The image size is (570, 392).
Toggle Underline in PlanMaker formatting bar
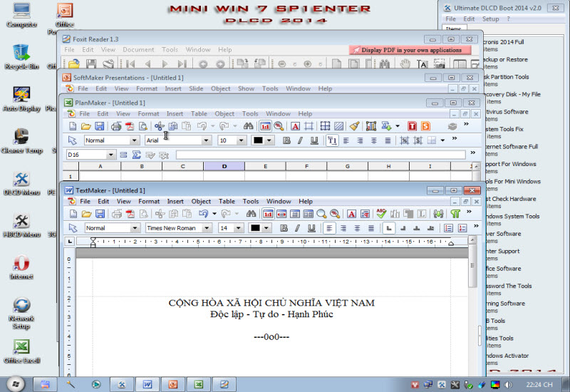(x=314, y=140)
